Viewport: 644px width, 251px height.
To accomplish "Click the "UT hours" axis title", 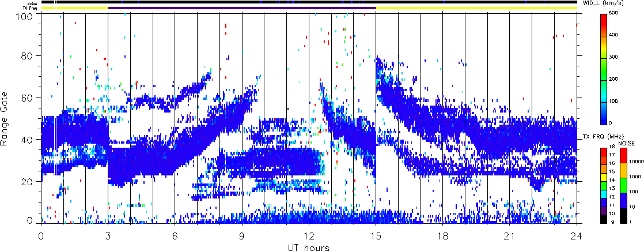I will tap(309, 248).
